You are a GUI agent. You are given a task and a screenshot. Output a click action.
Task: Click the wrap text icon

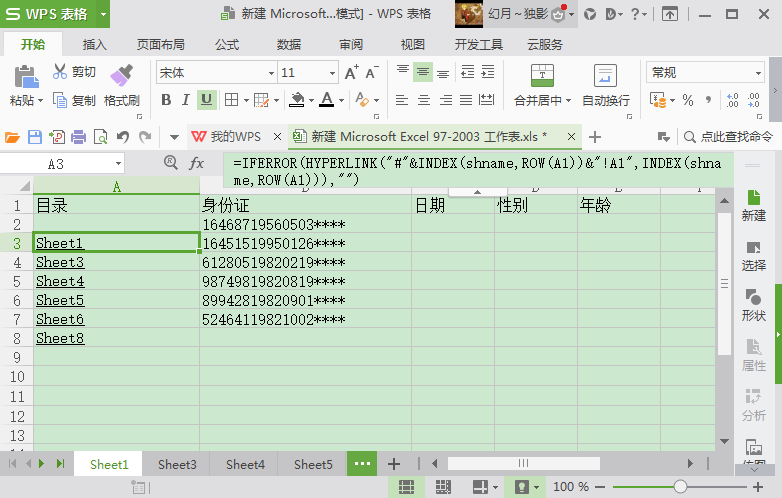coord(605,75)
